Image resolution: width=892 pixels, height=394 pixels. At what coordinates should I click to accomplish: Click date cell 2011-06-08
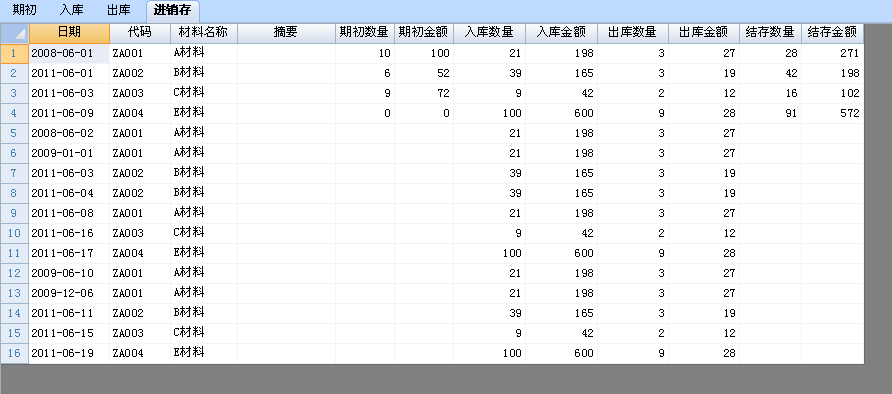tap(69, 213)
